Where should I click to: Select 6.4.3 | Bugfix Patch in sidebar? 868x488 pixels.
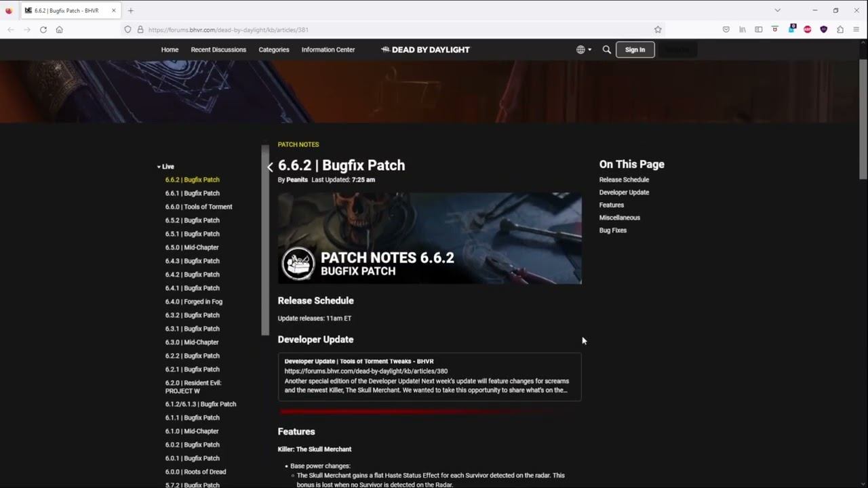pos(193,261)
